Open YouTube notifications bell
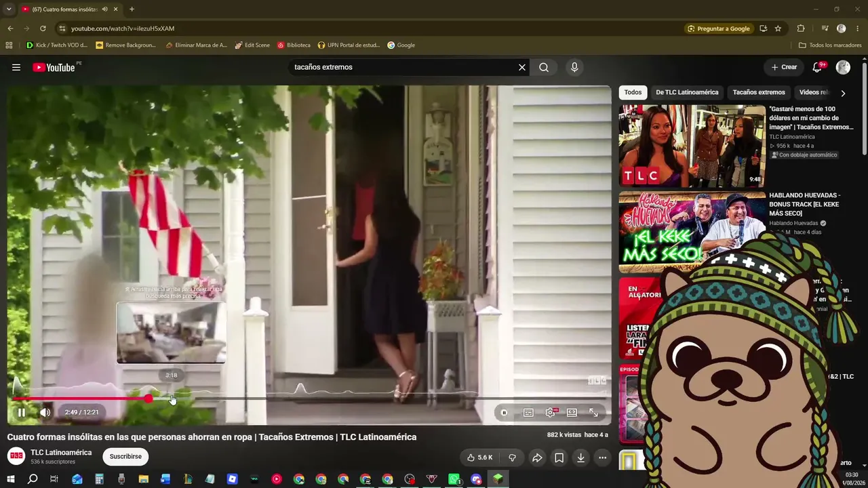 [818, 67]
